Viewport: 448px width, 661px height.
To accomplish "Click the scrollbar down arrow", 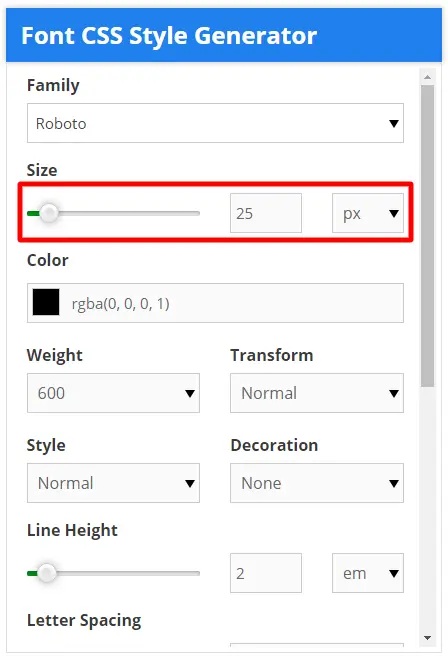I will point(427,638).
